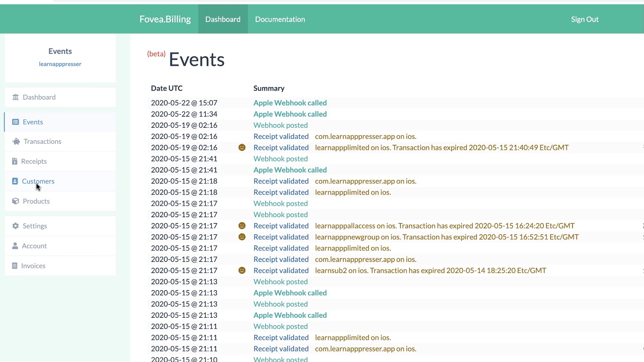Click the Invoices icon in sidebar
The width and height of the screenshot is (644, 362).
pos(15,265)
